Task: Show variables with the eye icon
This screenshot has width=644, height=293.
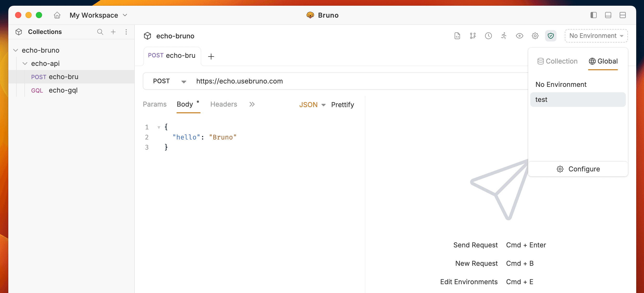Action: 519,36
